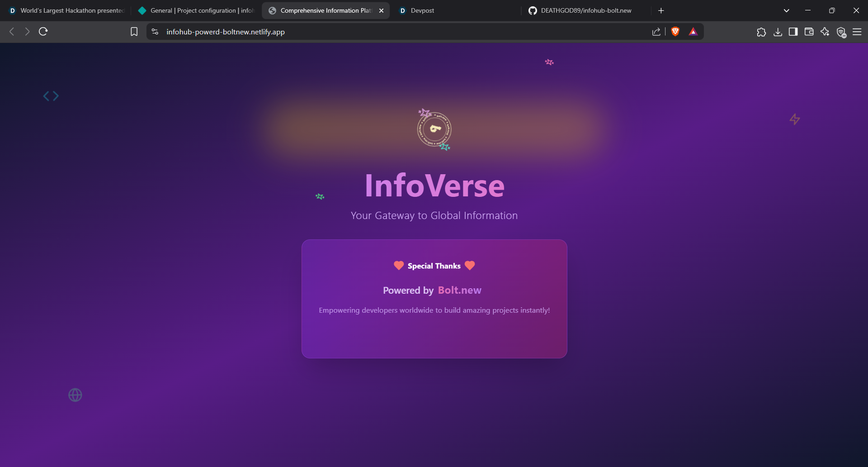Switch to the Devpost tab
Screen dimensions: 868x467
click(423, 10)
